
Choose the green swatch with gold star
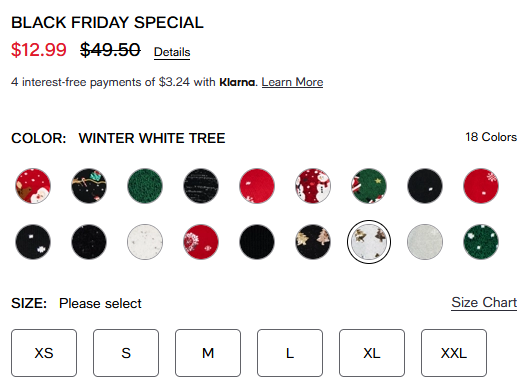tap(369, 186)
